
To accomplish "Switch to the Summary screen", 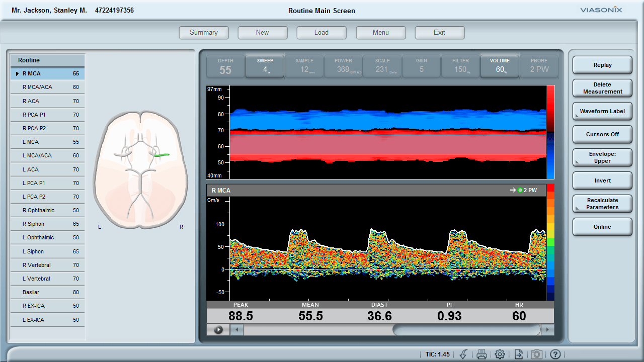I will [x=204, y=32].
